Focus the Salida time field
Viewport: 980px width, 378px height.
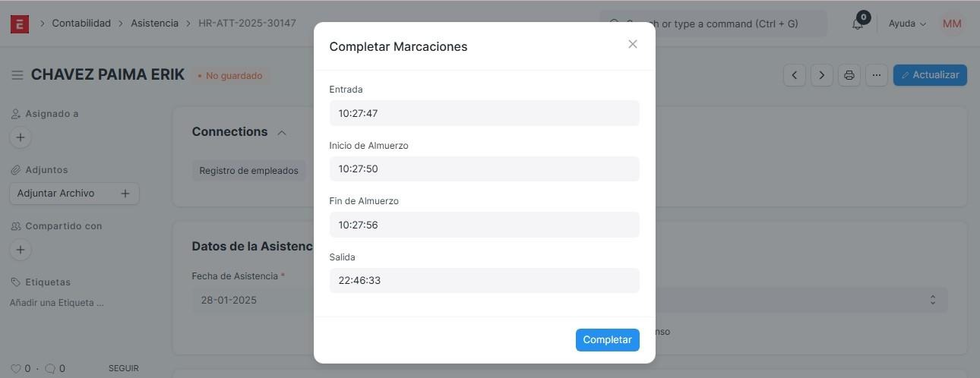pyautogui.click(x=484, y=280)
